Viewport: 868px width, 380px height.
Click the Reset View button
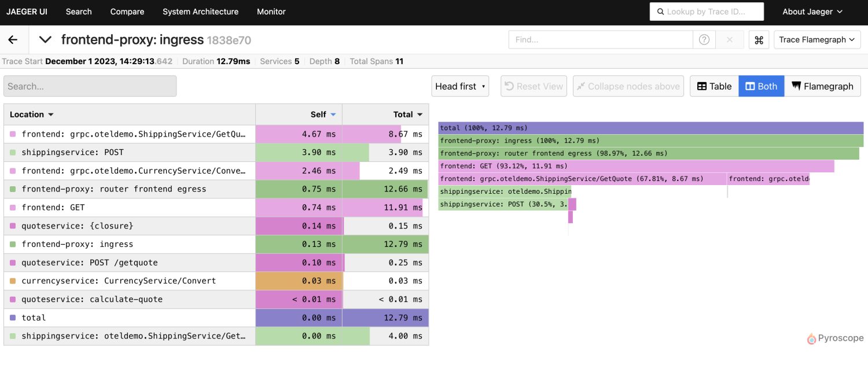pyautogui.click(x=534, y=86)
